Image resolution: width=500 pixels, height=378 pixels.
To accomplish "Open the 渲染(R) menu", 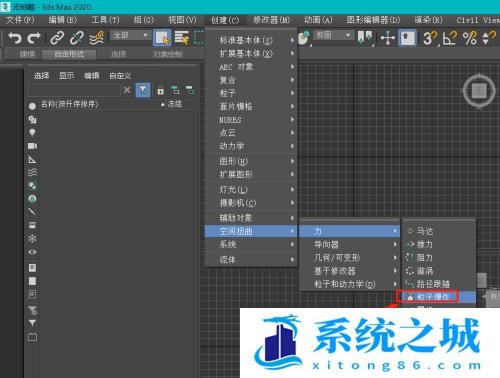I will pos(428,20).
